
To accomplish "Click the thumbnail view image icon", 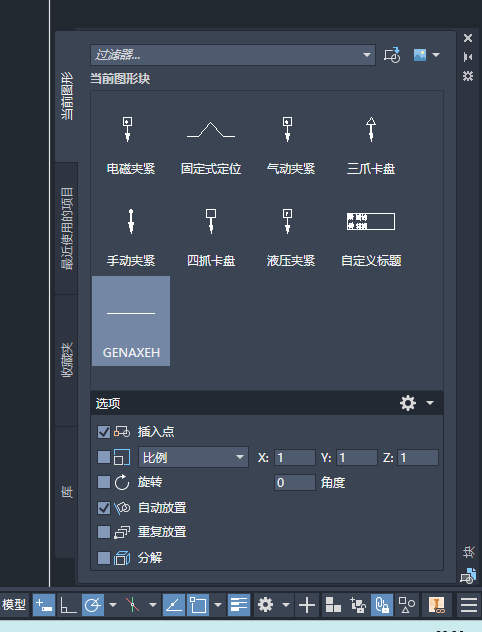I will click(x=420, y=55).
